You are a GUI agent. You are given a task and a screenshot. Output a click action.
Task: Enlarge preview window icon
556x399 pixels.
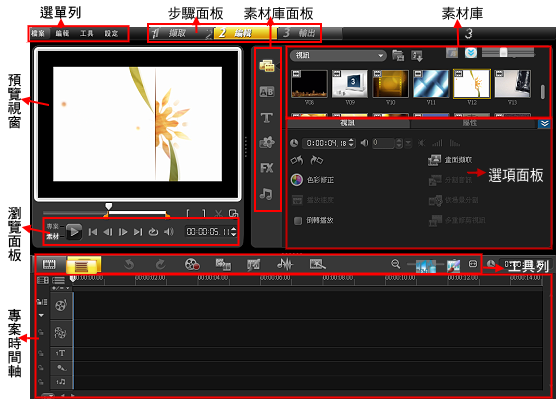(x=233, y=214)
